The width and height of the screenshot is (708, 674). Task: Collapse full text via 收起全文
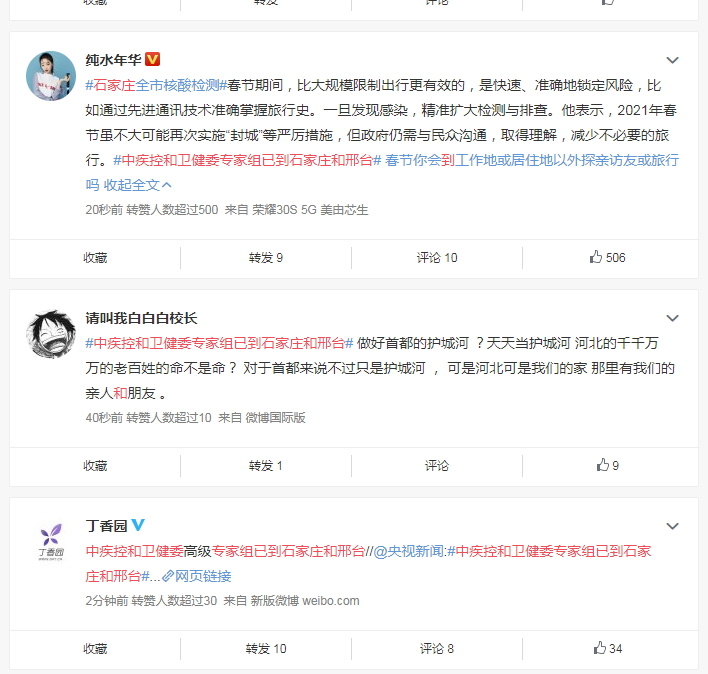138,185
